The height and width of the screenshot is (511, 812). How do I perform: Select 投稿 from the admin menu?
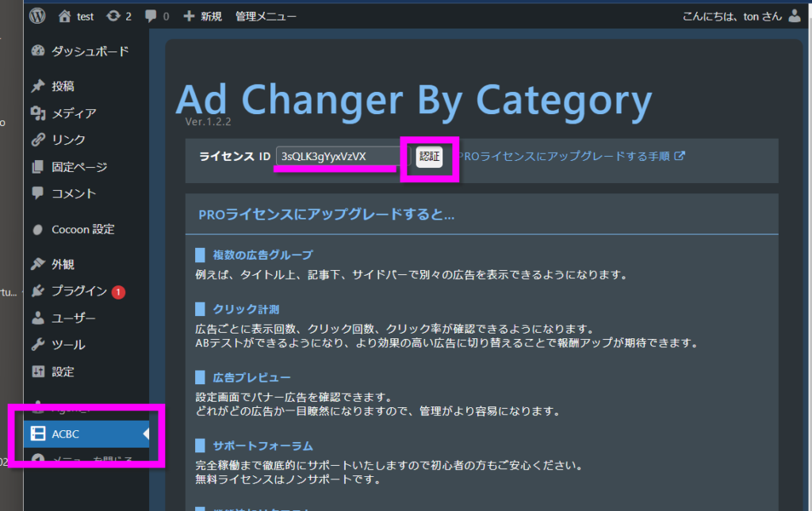(x=63, y=86)
